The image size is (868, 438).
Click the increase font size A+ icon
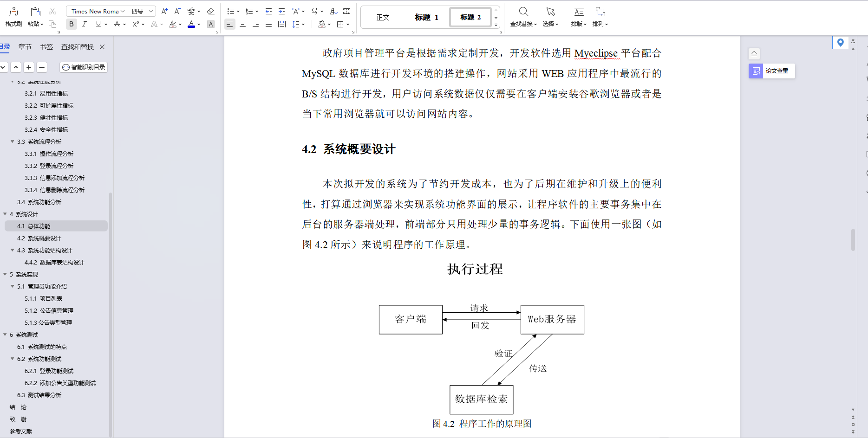pyautogui.click(x=163, y=11)
